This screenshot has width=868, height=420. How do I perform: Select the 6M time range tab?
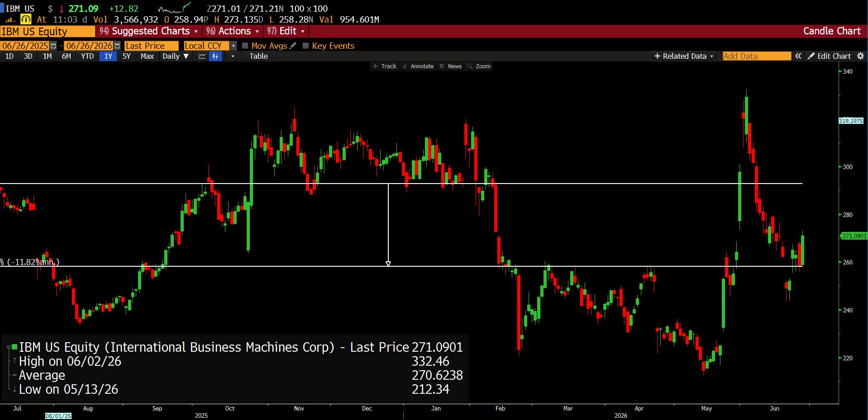(x=66, y=56)
